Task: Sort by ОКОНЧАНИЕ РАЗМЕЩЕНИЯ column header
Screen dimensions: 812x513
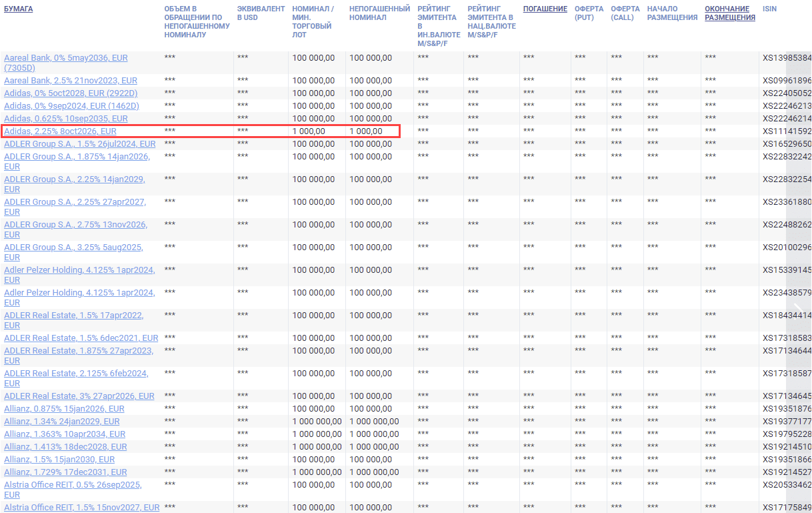Action: tap(729, 13)
